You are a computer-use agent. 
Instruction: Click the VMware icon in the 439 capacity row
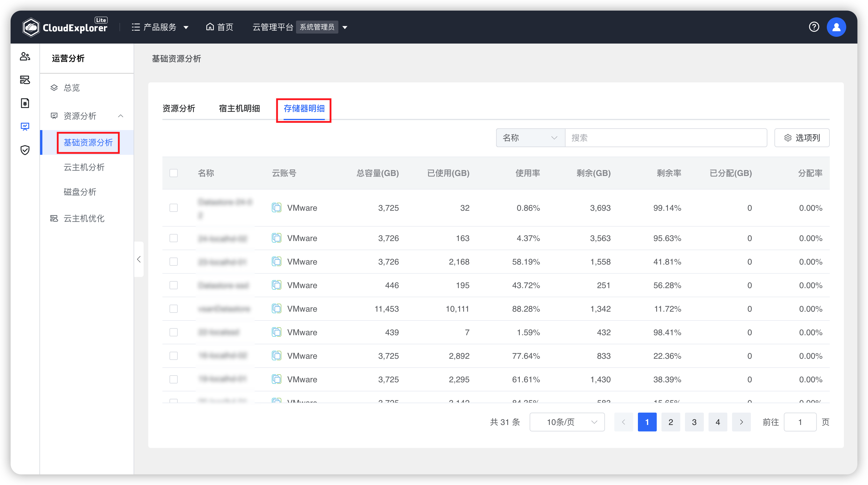point(277,332)
